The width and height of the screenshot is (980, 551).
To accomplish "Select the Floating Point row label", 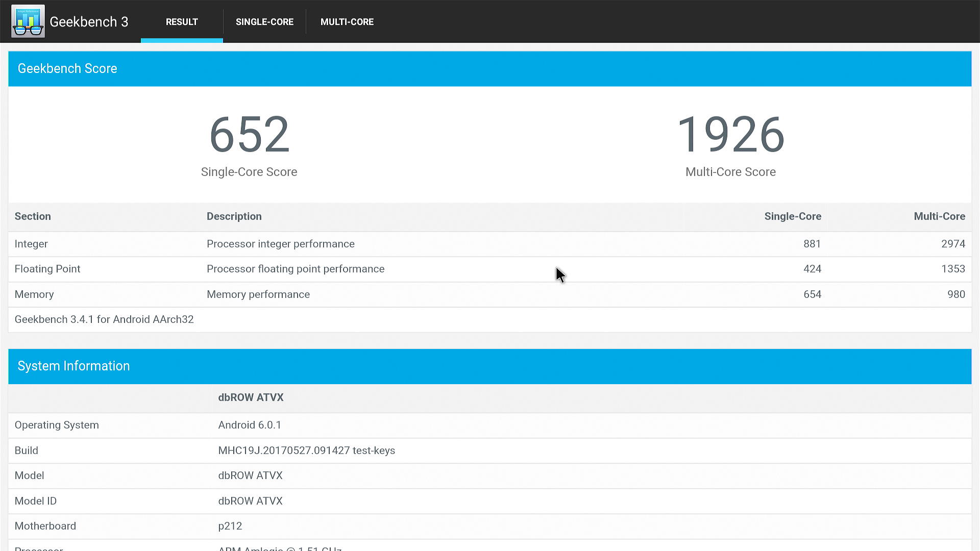I will [x=47, y=269].
